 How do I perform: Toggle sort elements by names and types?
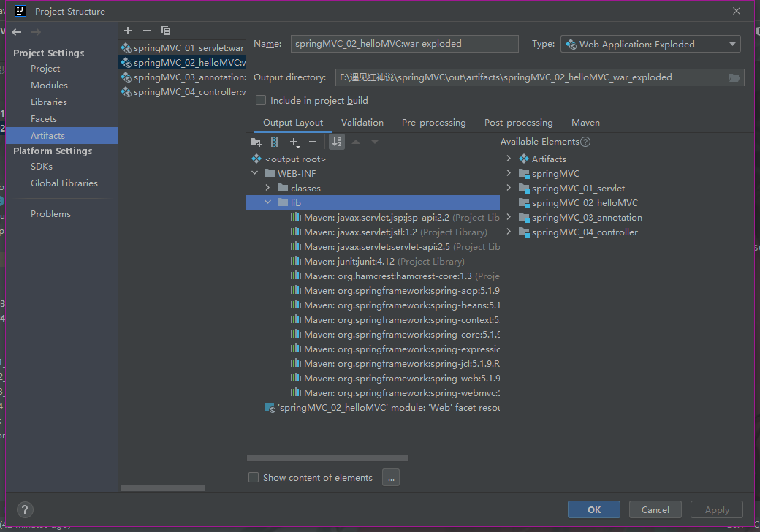(337, 142)
